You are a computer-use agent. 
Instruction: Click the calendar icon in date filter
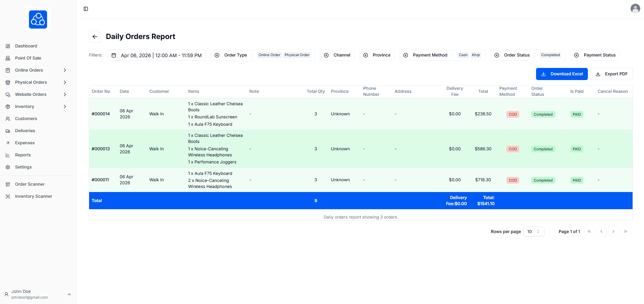coord(114,55)
